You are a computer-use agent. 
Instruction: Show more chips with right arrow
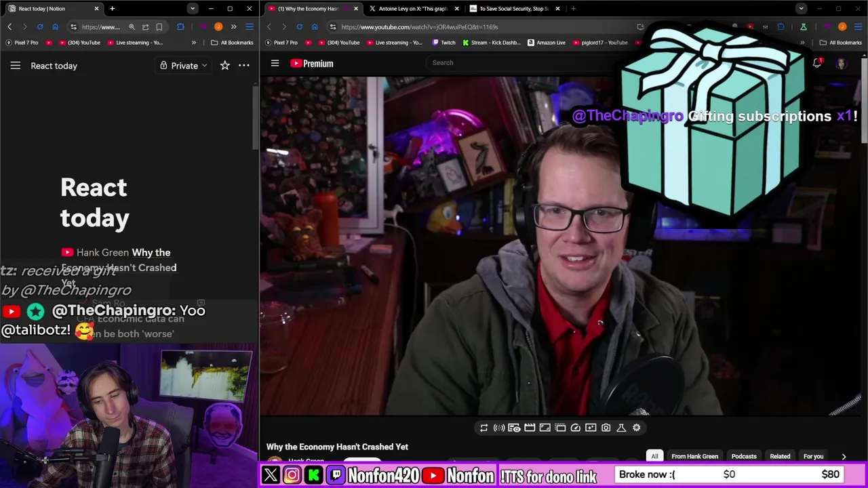(x=844, y=456)
